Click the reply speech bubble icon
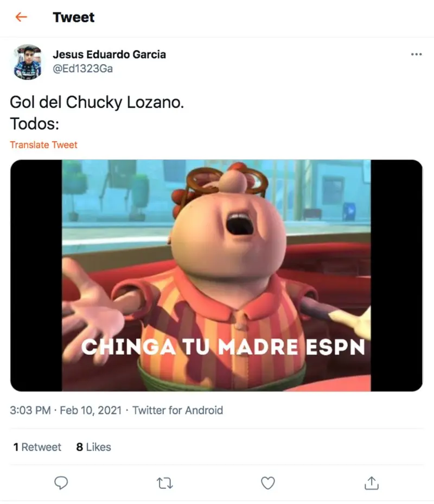 [x=61, y=483]
